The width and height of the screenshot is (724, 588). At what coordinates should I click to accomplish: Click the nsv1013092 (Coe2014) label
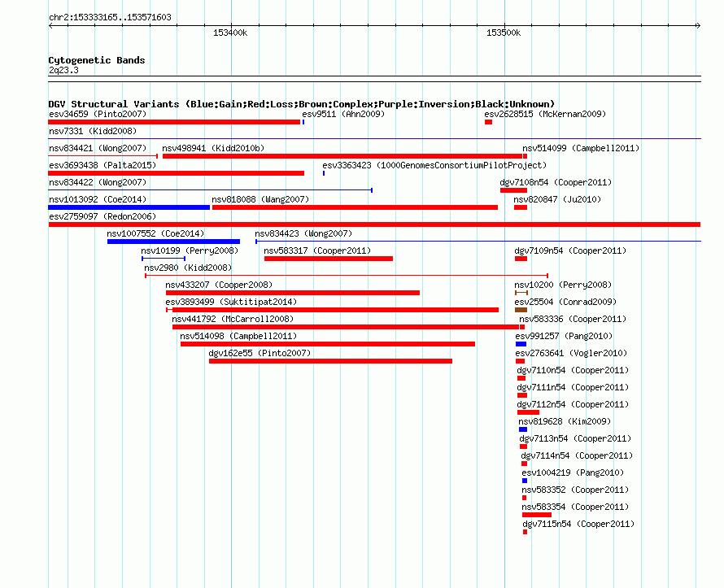(x=98, y=199)
